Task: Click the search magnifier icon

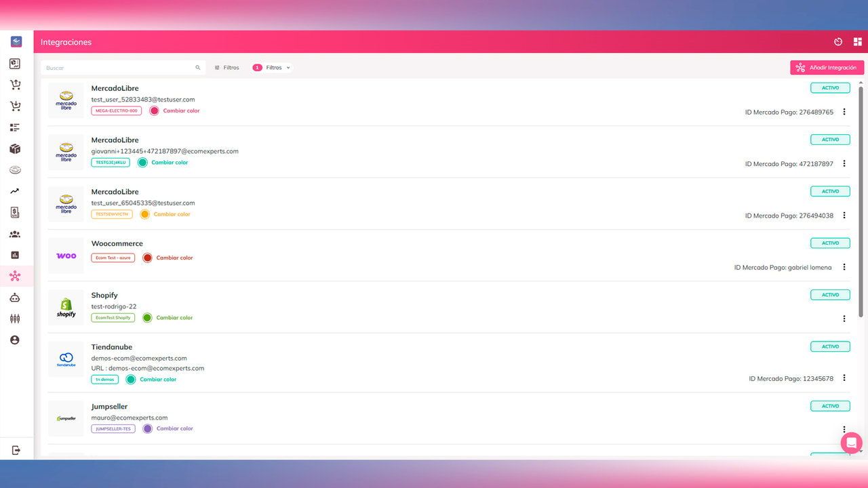Action: (198, 68)
